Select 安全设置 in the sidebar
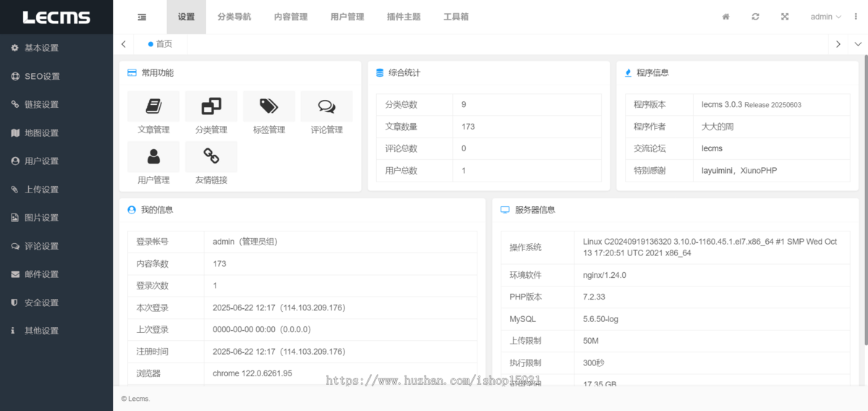 click(56, 302)
